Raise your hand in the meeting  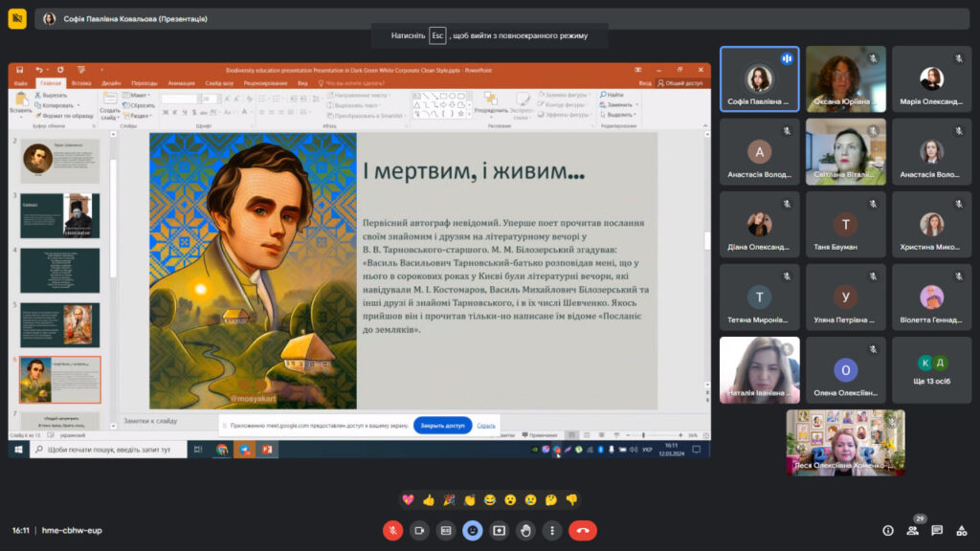(525, 530)
